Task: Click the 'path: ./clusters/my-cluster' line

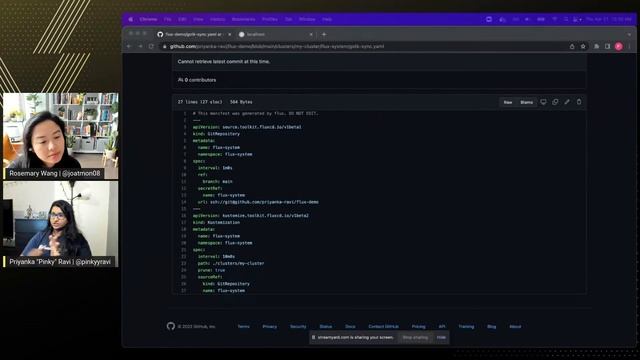Action: [231, 263]
